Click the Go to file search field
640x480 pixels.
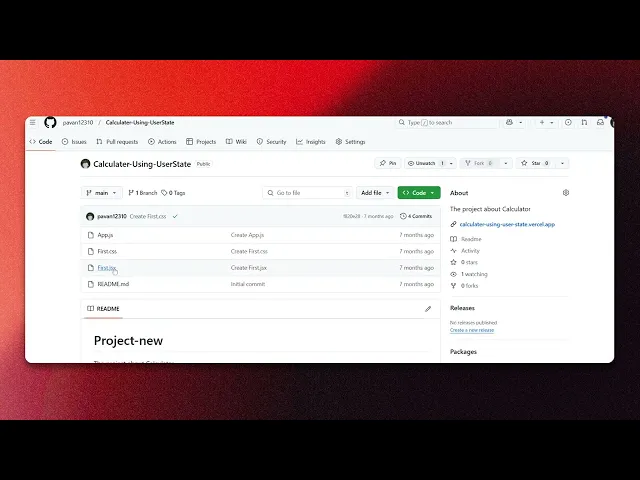(x=307, y=193)
